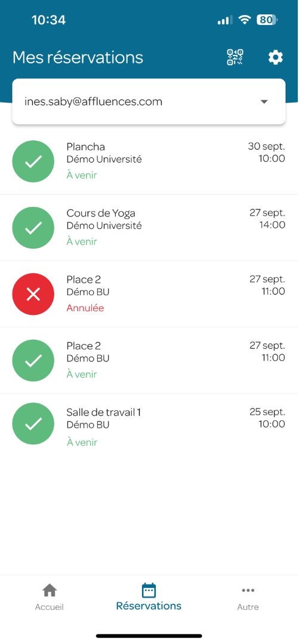
Task: Tap the green checkmark icon for Cours de Yoga
Action: pyautogui.click(x=33, y=228)
